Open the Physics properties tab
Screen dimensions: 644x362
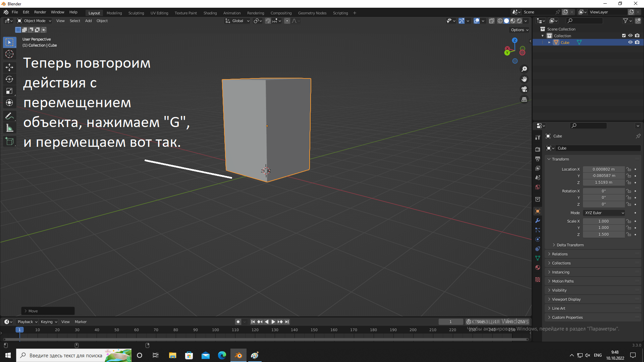coord(538,239)
